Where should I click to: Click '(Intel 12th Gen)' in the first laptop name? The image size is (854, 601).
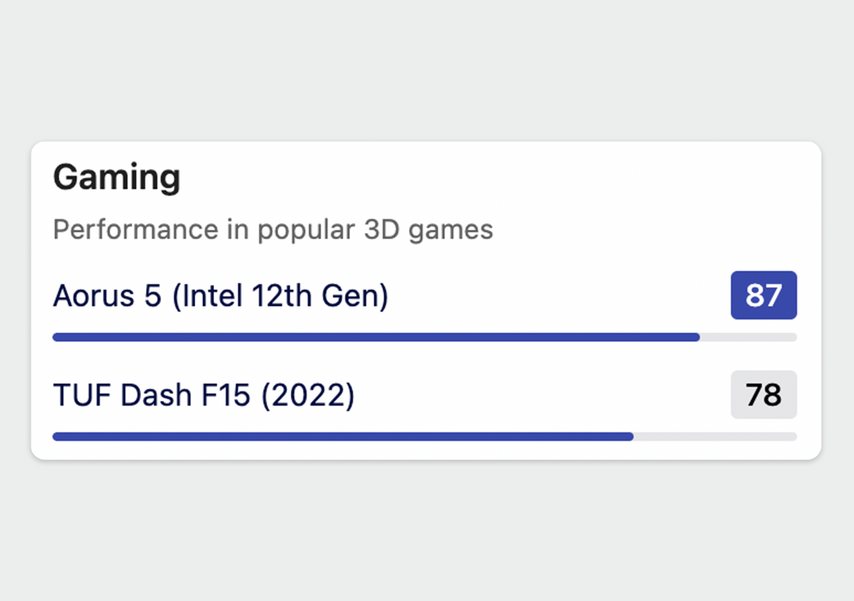(x=280, y=296)
